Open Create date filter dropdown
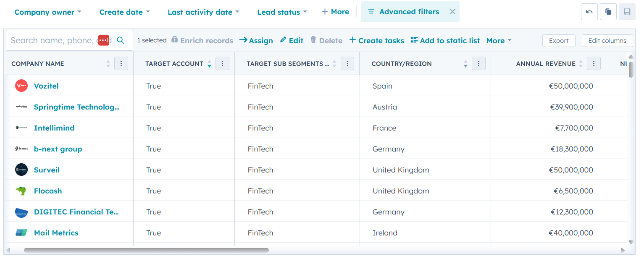Screen dimensions: 644x256 (x=124, y=12)
